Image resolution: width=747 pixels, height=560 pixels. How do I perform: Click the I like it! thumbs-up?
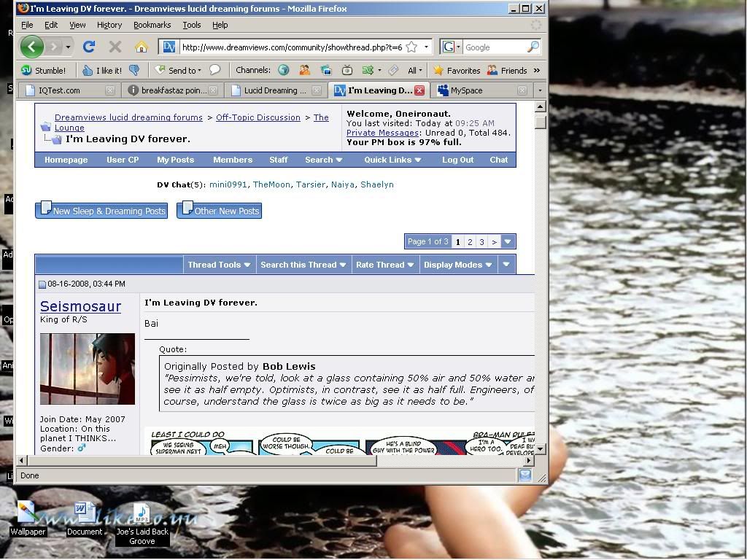click(x=101, y=71)
